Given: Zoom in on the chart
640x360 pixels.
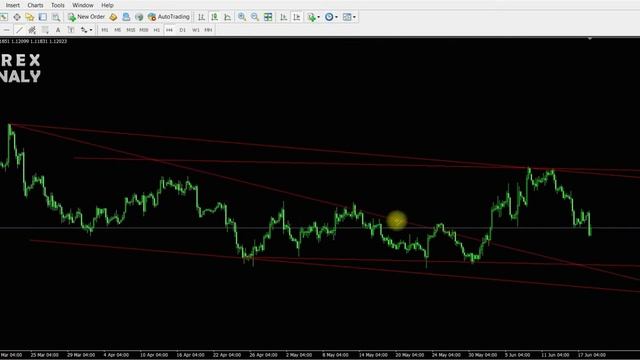Looking at the screenshot, I should 242,17.
